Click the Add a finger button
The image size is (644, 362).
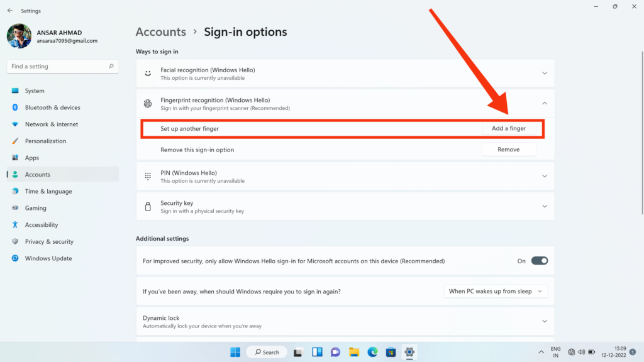tap(508, 128)
